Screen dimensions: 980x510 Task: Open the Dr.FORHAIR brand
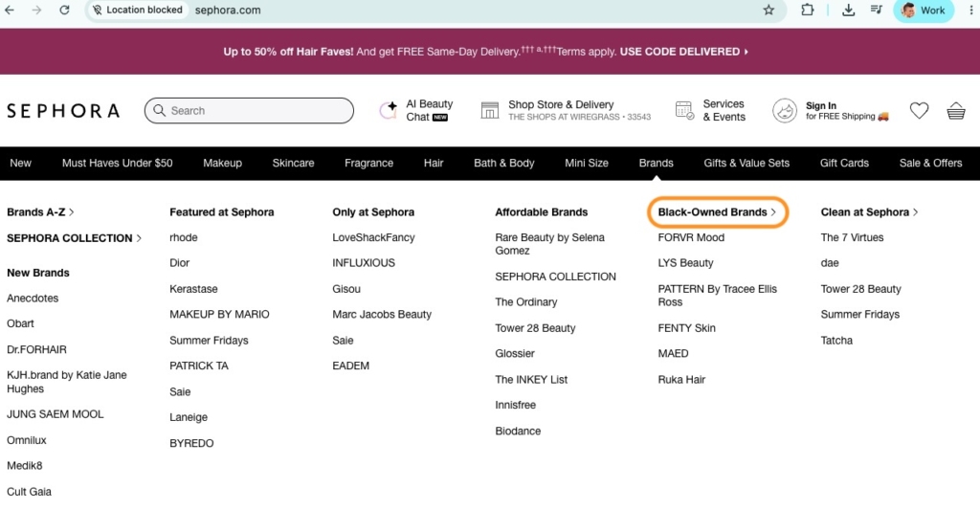click(37, 349)
